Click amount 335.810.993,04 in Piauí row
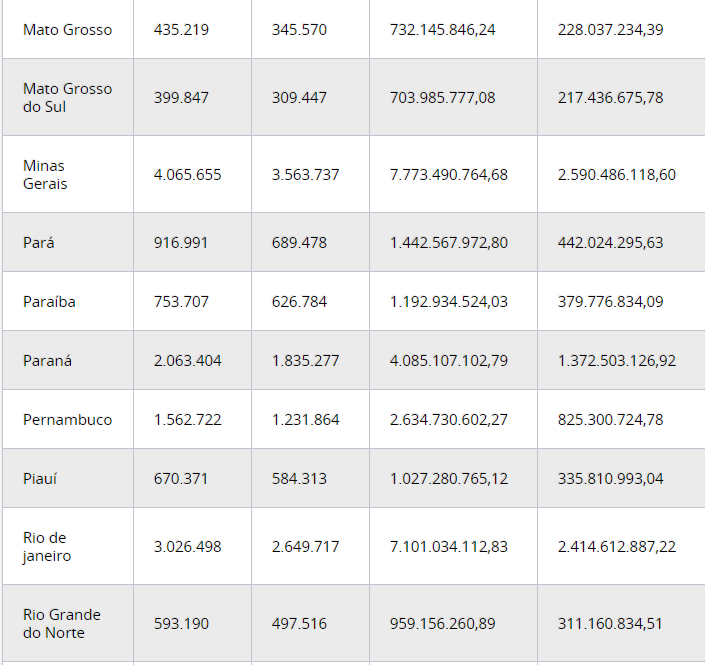Image resolution: width=705 pixels, height=665 pixels. [x=610, y=479]
